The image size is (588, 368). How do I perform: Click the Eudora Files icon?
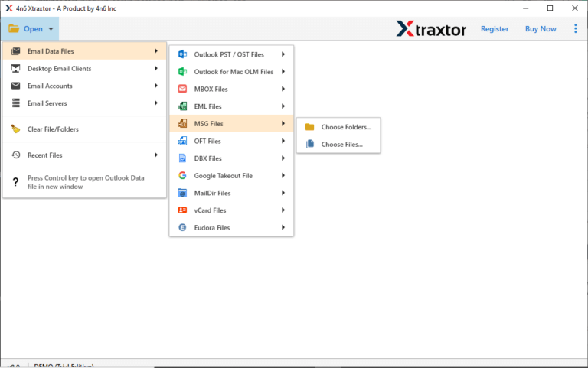tap(182, 228)
